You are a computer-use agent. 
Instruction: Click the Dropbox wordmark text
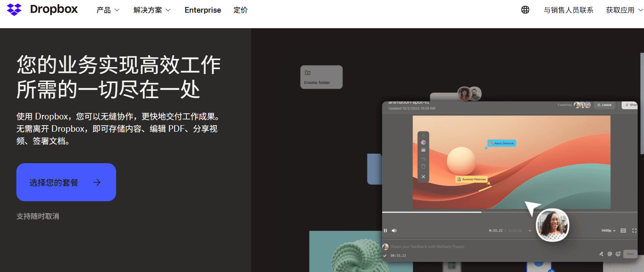coord(54,9)
